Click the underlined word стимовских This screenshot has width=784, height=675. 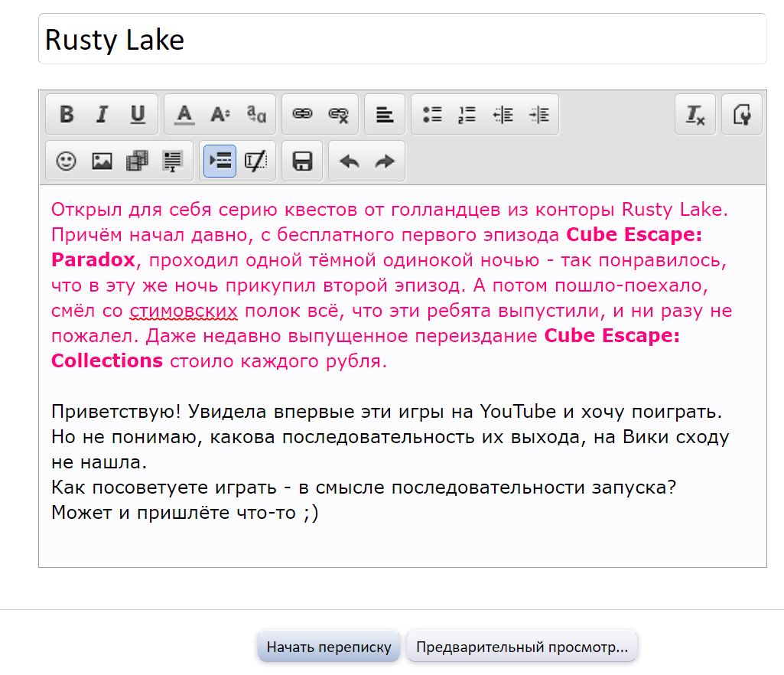[184, 311]
